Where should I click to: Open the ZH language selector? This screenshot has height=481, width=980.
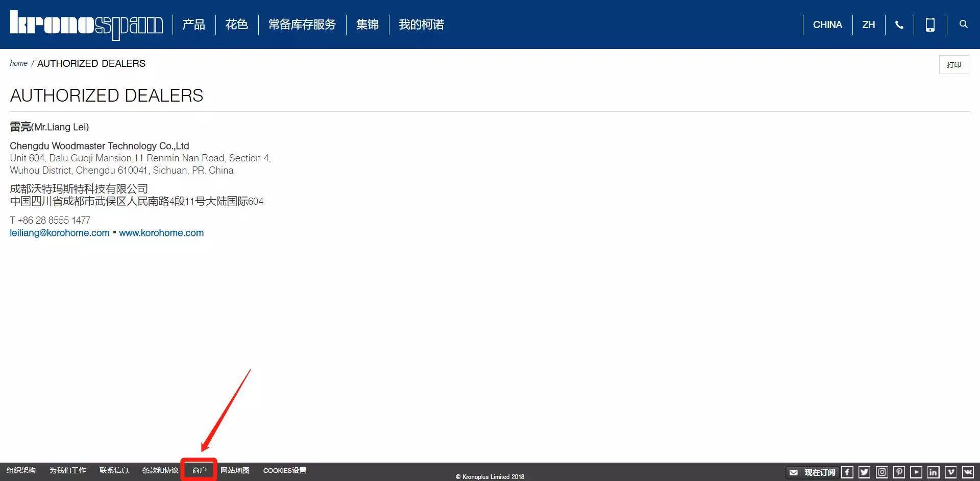(868, 25)
